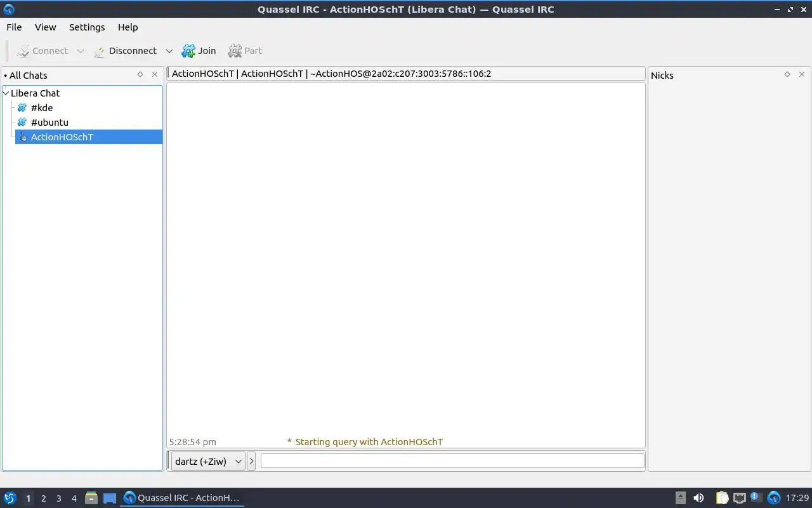Viewport: 812px width, 508px height.
Task: Open the Disconnect dropdown arrow
Action: click(x=169, y=51)
